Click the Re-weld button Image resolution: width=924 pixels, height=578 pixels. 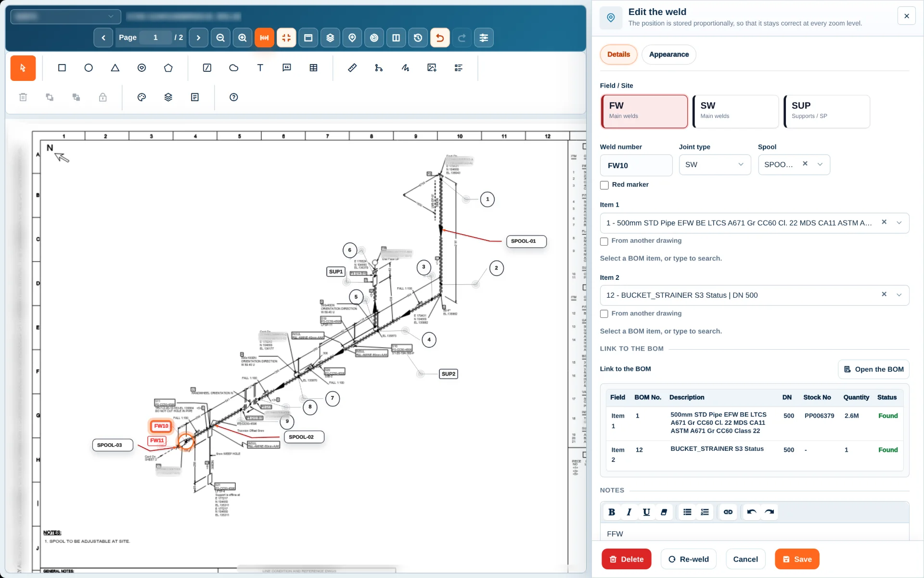(688, 559)
